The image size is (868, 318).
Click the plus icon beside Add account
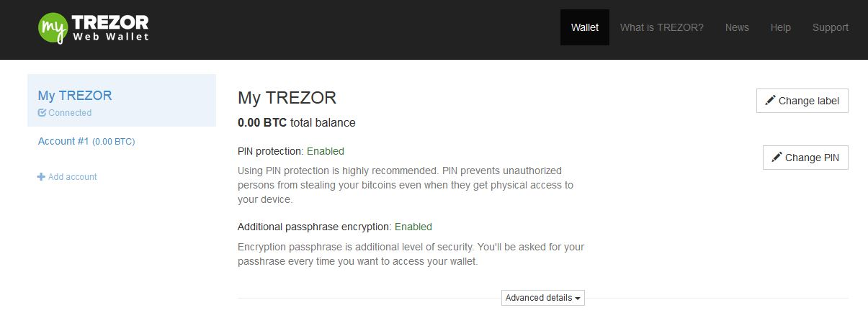coord(41,176)
